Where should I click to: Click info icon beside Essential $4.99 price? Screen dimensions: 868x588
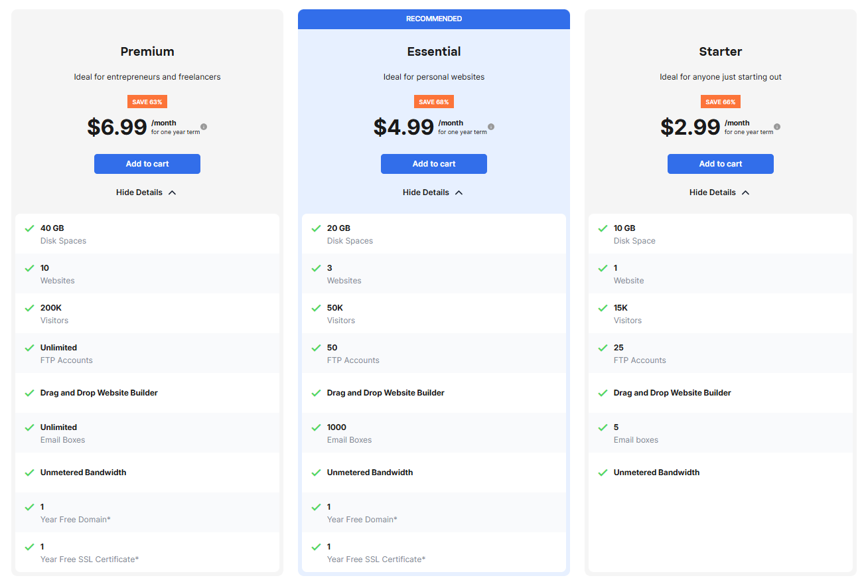(x=490, y=127)
